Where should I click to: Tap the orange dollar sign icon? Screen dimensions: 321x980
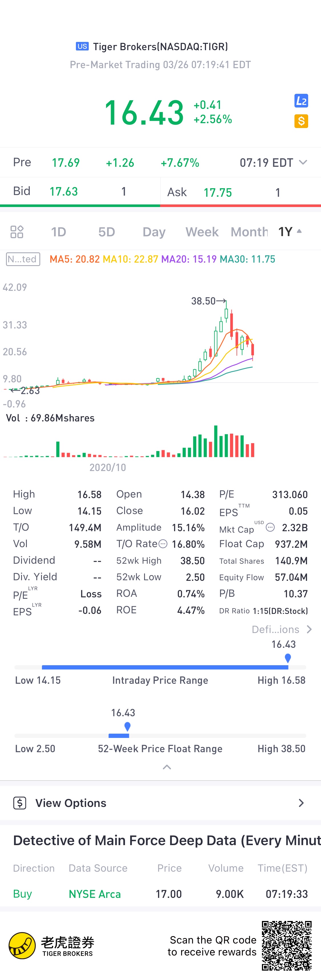pyautogui.click(x=301, y=121)
